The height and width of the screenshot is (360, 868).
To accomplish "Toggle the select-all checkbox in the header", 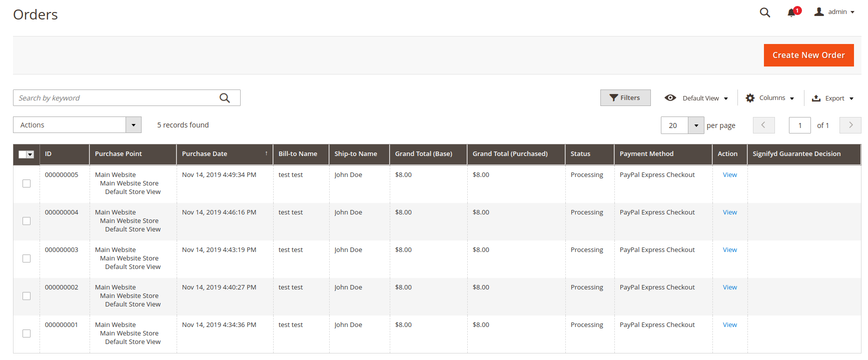I will point(23,154).
